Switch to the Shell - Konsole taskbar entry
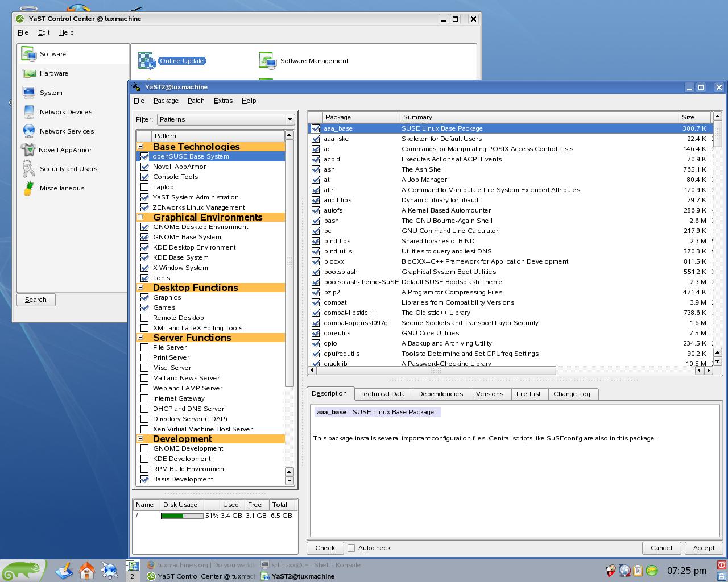This screenshot has height=582, width=728. [311, 565]
